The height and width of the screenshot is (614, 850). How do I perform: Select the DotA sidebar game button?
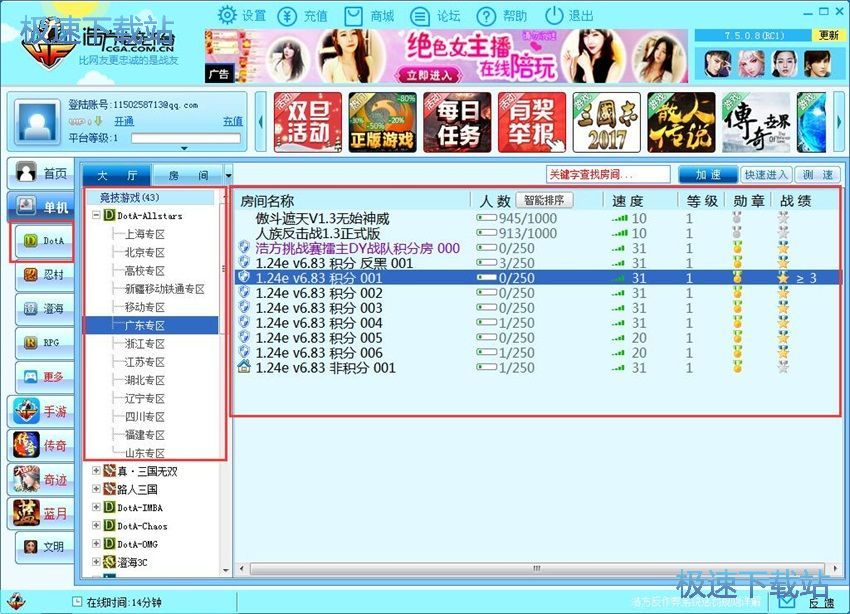pyautogui.click(x=42, y=241)
